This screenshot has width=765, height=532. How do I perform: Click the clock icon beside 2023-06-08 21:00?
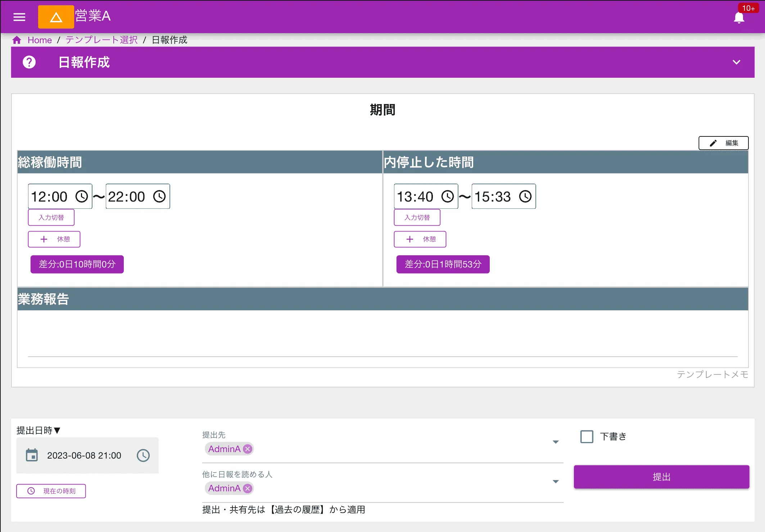[142, 455]
